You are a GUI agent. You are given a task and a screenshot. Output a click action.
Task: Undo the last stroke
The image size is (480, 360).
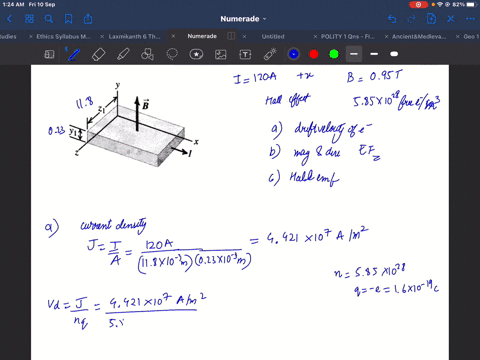(x=392, y=19)
